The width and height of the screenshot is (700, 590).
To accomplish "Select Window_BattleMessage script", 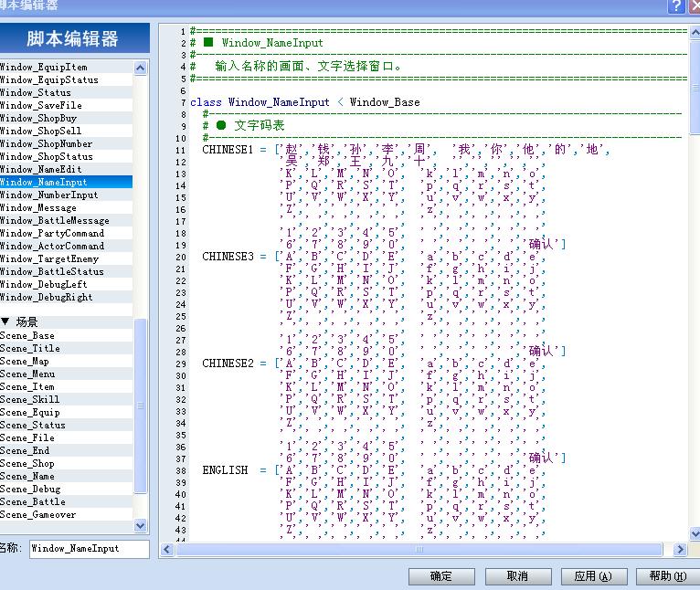I will [x=66, y=220].
